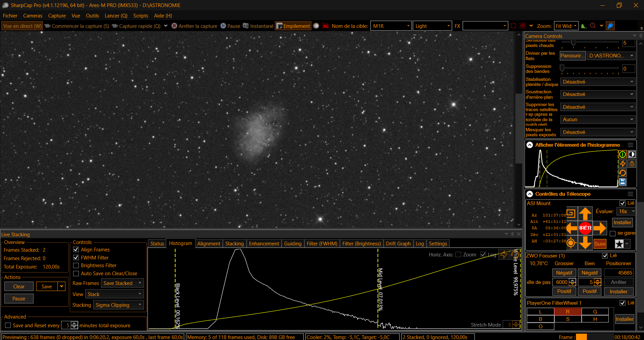Image resolution: width=644 pixels, height=340 pixels.
Task: Open the green image histogram icon
Action: pyautogui.click(x=584, y=26)
